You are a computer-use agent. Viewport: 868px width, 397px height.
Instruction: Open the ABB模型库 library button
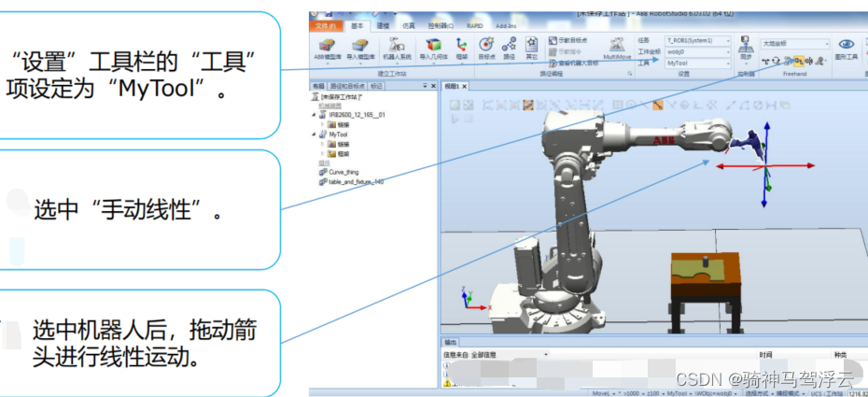pos(329,50)
